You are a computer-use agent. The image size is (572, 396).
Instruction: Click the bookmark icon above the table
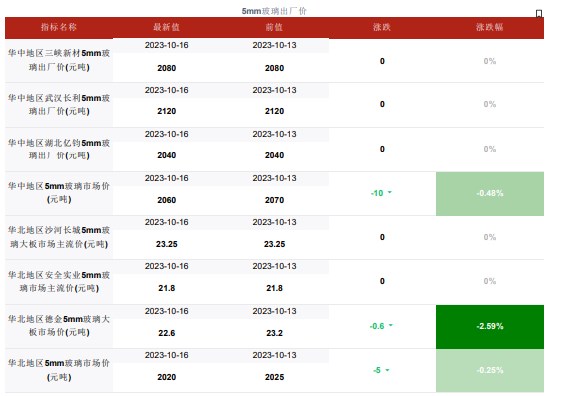539,13
